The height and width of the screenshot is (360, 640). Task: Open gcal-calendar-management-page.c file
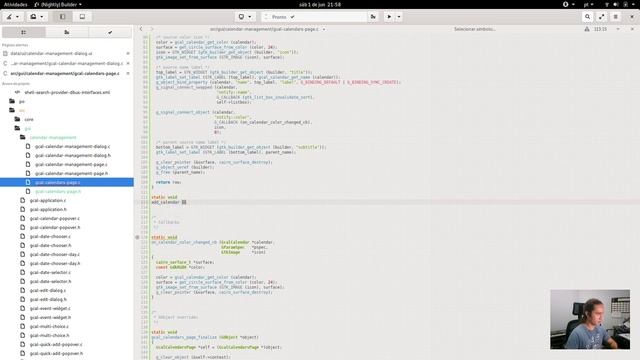[71, 164]
